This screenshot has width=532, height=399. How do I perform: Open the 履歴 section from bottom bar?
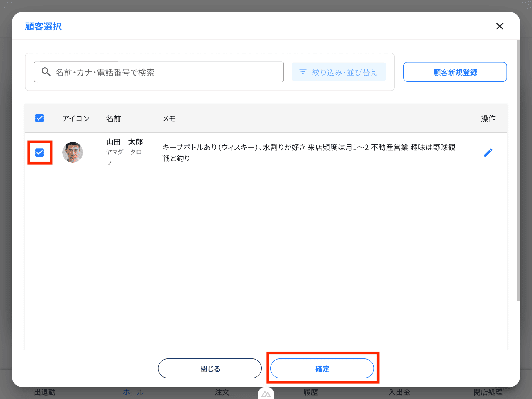(x=310, y=392)
